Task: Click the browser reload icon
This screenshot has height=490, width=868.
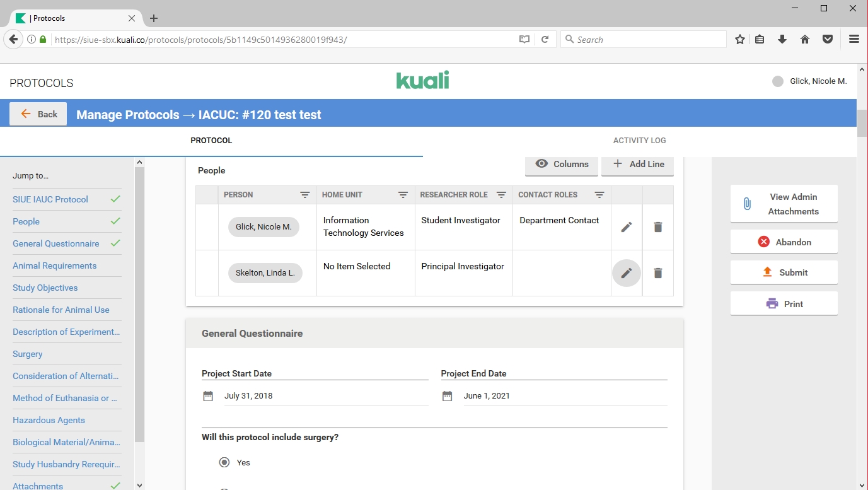Action: 545,39
